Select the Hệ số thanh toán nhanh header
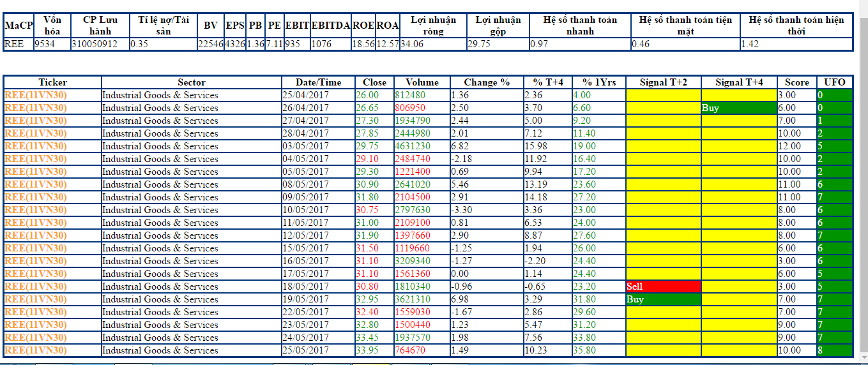Image resolution: width=868 pixels, height=365 pixels. pos(580,26)
